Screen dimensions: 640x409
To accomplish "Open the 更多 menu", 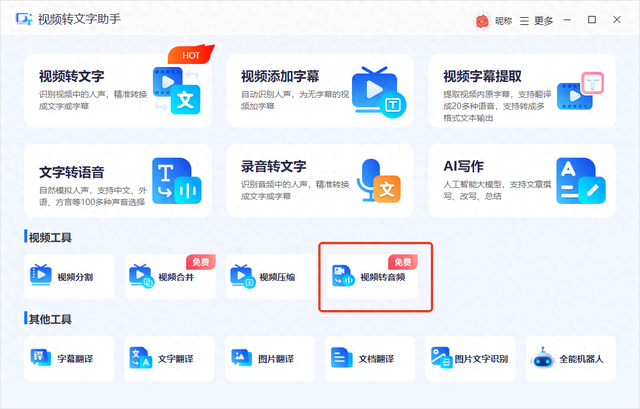I will pos(544,21).
